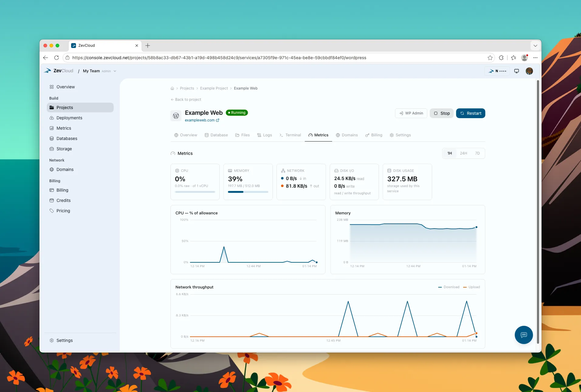Screen dimensions: 581x392
Task: Click the CPU chart spike
Action: point(224,247)
